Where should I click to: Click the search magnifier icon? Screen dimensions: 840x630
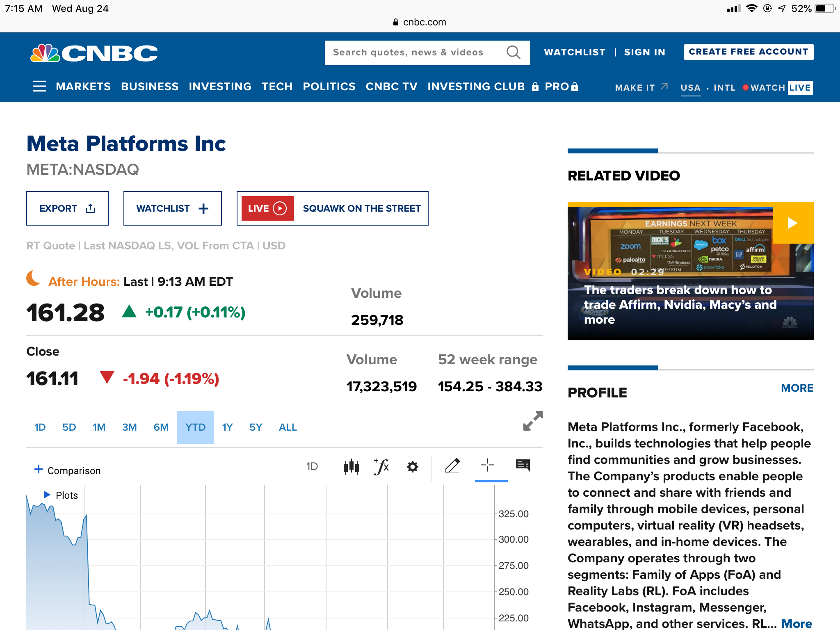(513, 52)
